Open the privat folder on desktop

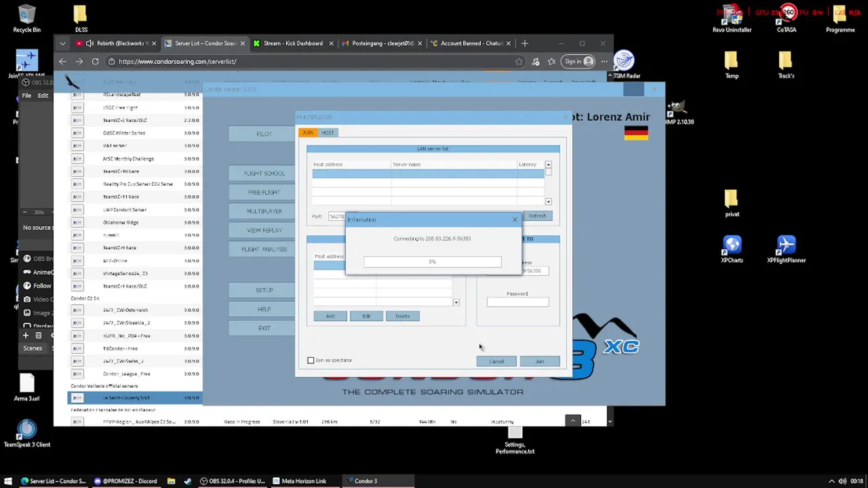point(732,203)
